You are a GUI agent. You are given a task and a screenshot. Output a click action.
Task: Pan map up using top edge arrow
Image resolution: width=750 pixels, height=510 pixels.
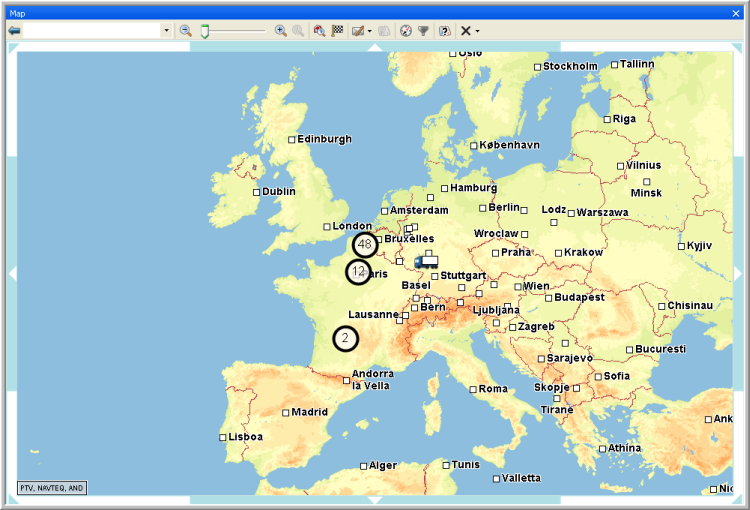tap(375, 47)
